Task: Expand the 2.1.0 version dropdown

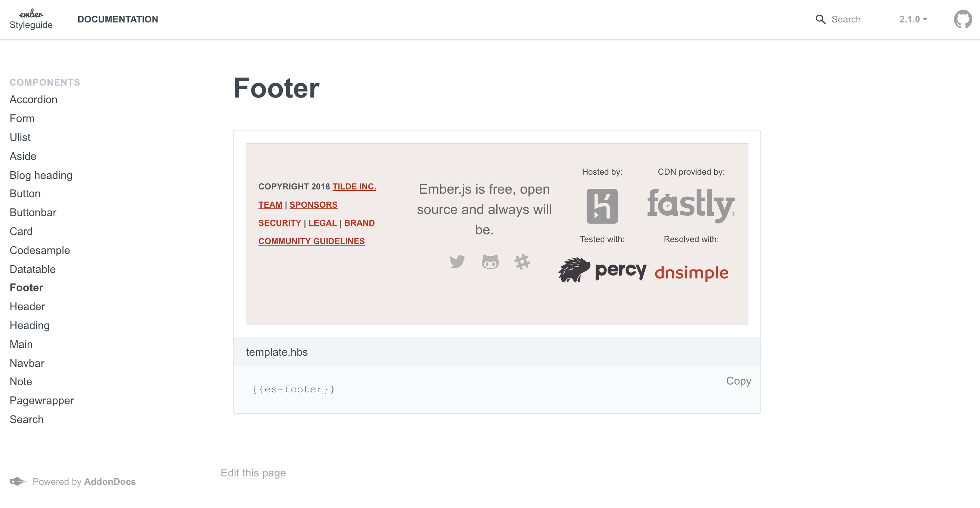Action: [913, 19]
